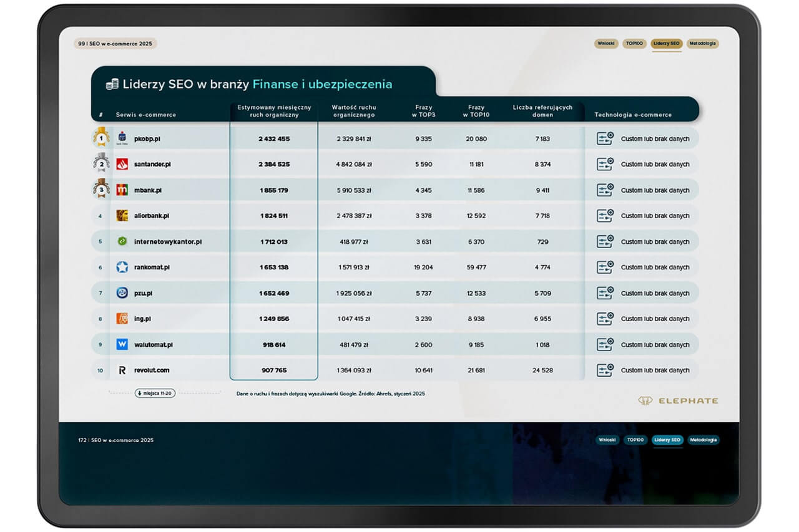Screen dimensions: 799x532
Task: Click the pzu.pl logo icon
Action: (122, 293)
